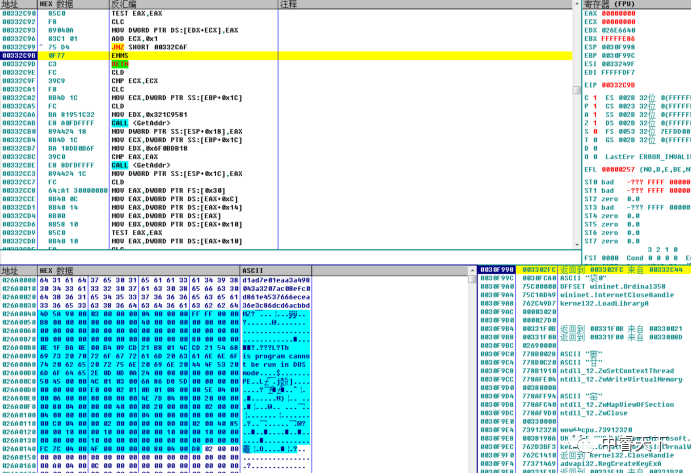Click the 注释 column header in disassembly pane
The width and height of the screenshot is (691, 474).
point(425,4)
